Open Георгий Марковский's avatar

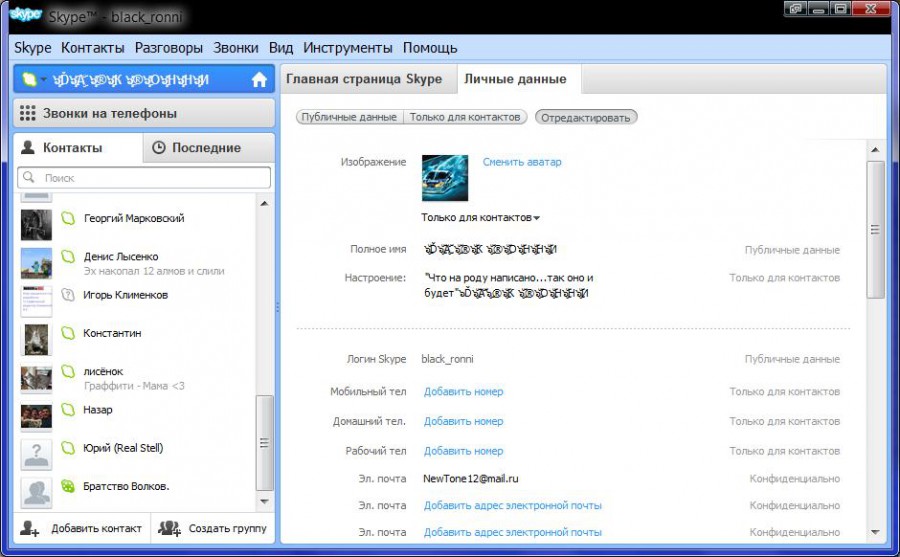36,225
